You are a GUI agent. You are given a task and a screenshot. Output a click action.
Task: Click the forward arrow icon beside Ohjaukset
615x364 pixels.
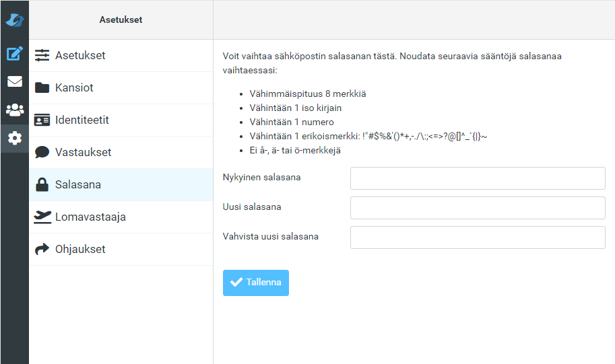click(x=42, y=249)
